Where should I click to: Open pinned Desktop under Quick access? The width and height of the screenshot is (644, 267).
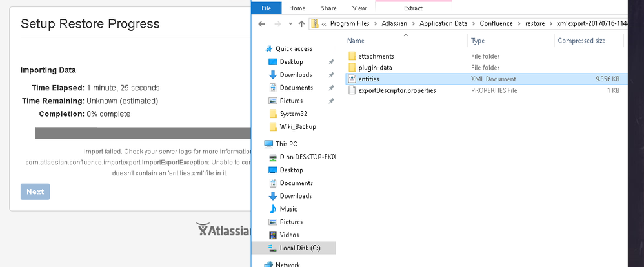coord(291,62)
